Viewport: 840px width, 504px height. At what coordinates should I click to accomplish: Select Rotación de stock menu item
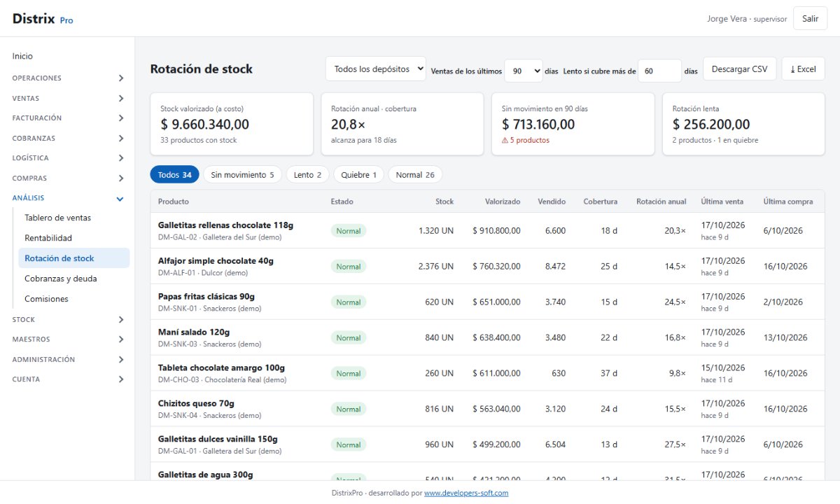pos(73,258)
